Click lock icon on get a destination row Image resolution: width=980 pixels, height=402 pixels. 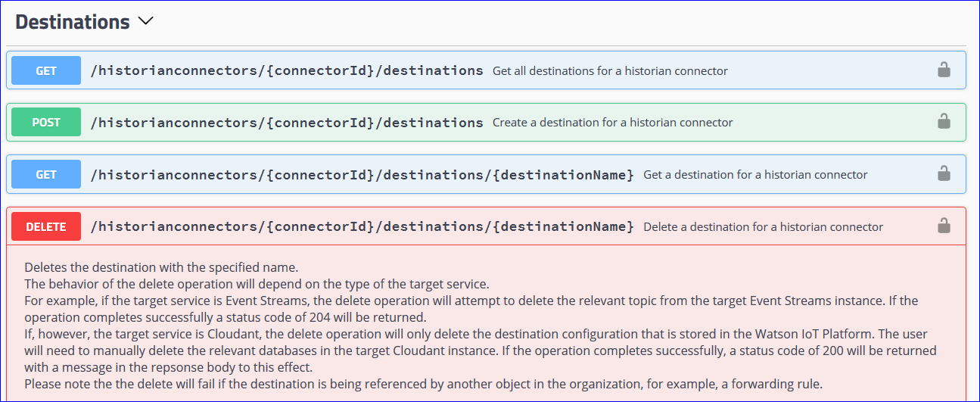[x=944, y=173]
